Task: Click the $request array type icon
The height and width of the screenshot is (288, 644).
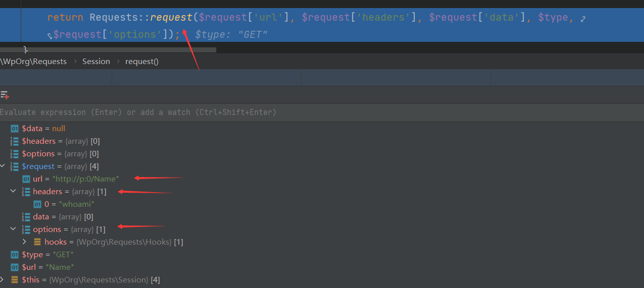Action: (x=15, y=166)
